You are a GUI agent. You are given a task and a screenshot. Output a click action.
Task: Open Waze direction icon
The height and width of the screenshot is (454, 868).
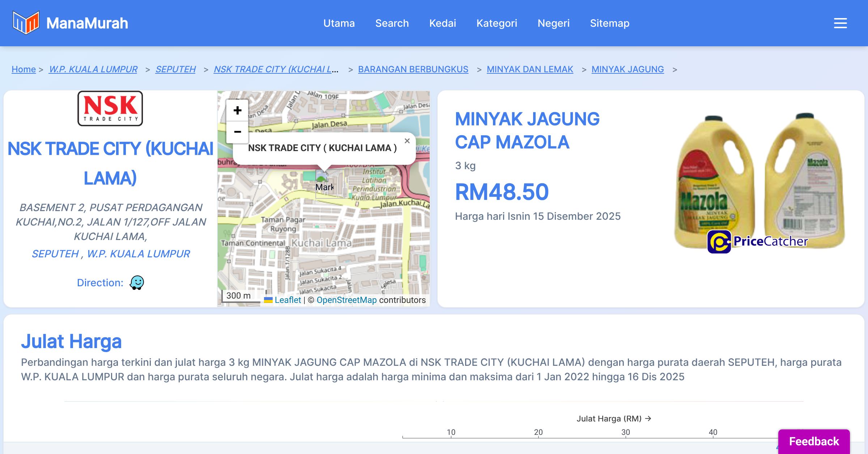pos(137,283)
